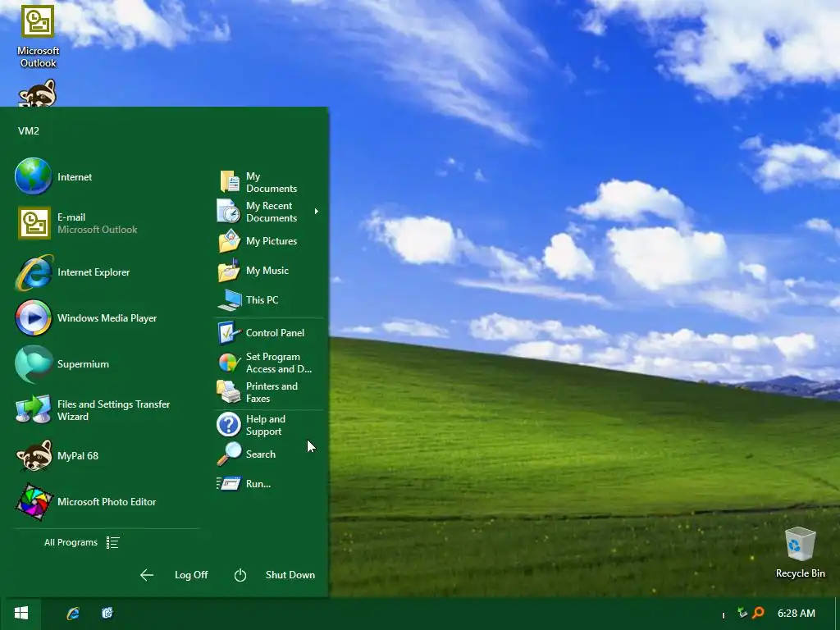Click Internet Explorer icon on taskbar
840x630 pixels.
73,614
